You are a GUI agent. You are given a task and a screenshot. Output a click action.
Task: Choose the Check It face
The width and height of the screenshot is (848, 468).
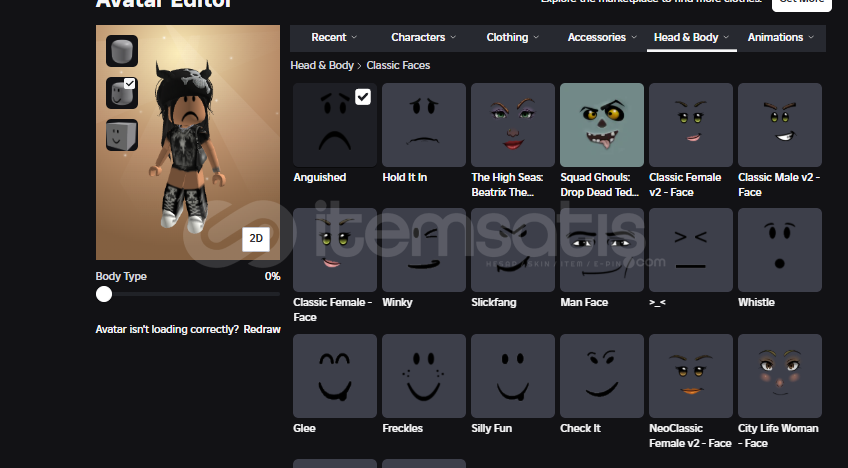coord(602,376)
